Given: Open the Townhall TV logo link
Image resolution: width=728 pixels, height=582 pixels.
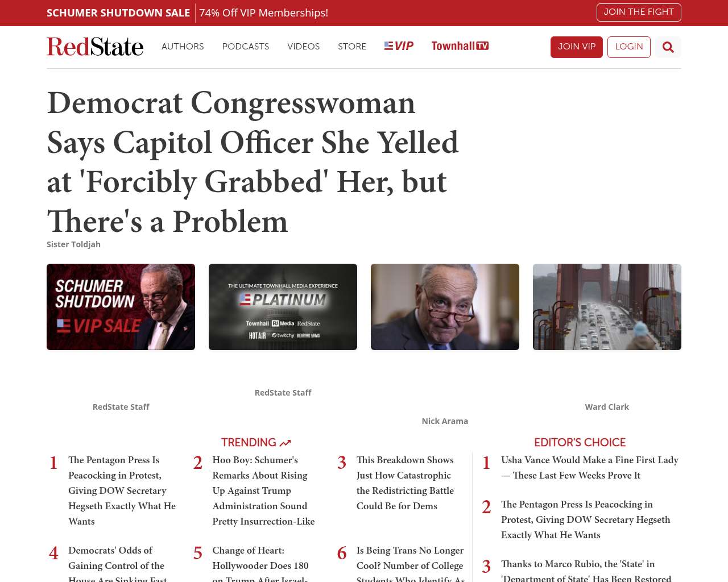Looking at the screenshot, I should (x=460, y=46).
